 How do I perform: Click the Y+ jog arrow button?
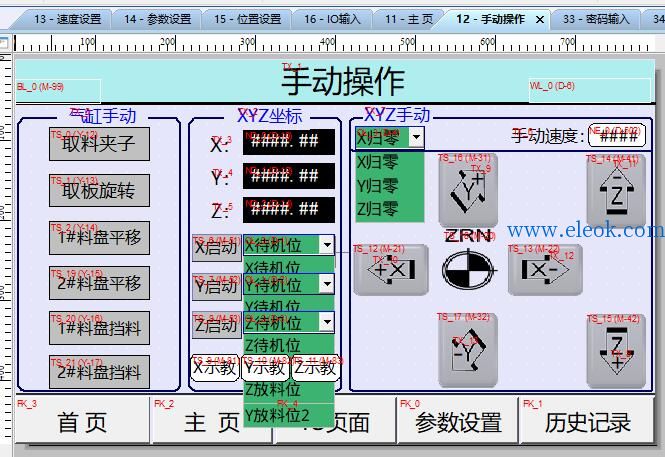468,190
